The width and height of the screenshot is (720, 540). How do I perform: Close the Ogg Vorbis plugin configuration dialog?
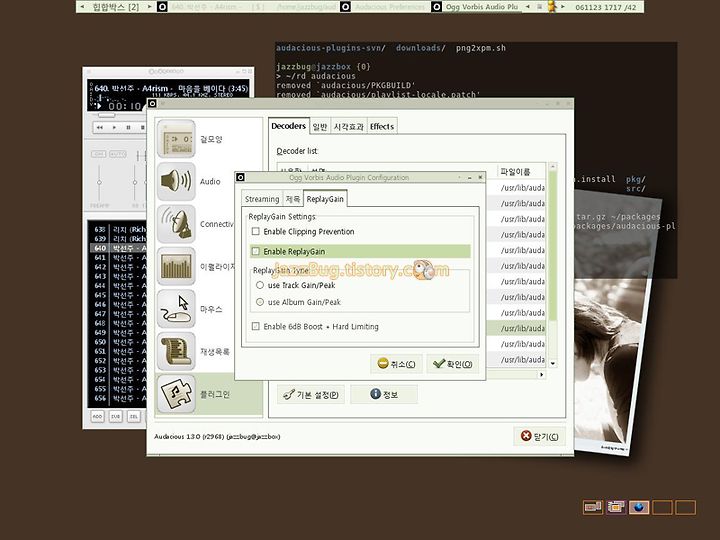(x=480, y=177)
